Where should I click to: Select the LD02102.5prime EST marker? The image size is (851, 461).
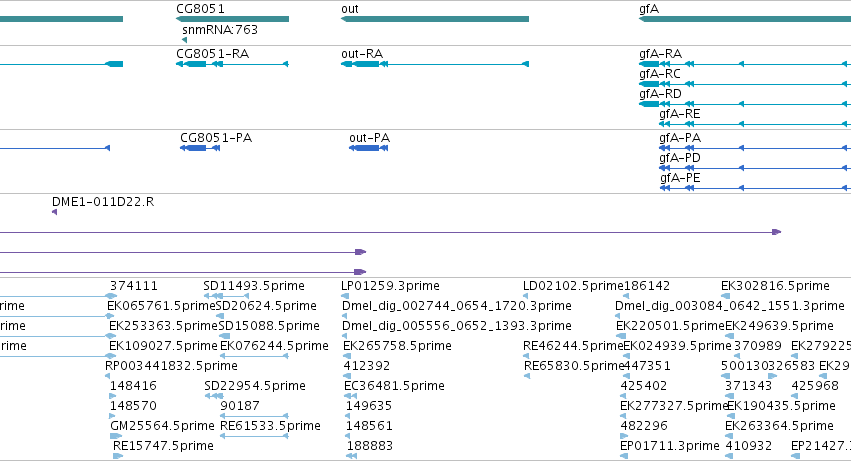tap(525, 296)
